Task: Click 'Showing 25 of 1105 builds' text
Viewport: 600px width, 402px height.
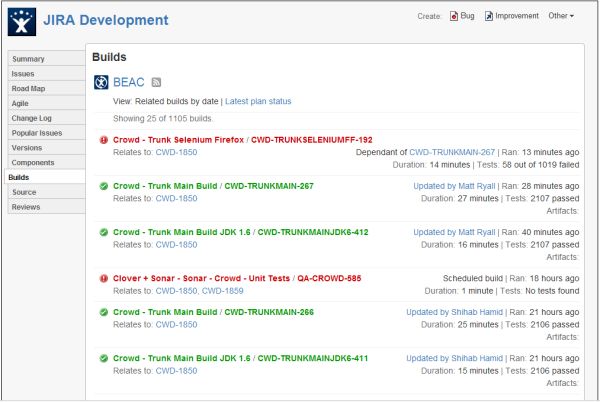Action: 163,119
